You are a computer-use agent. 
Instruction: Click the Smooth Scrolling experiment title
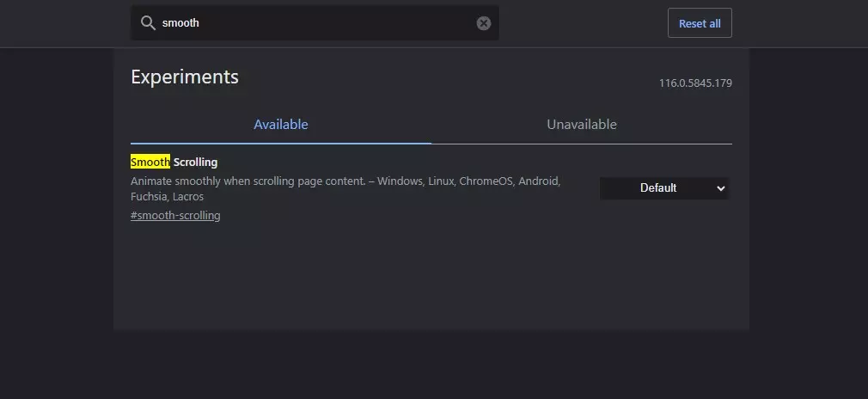tap(174, 163)
